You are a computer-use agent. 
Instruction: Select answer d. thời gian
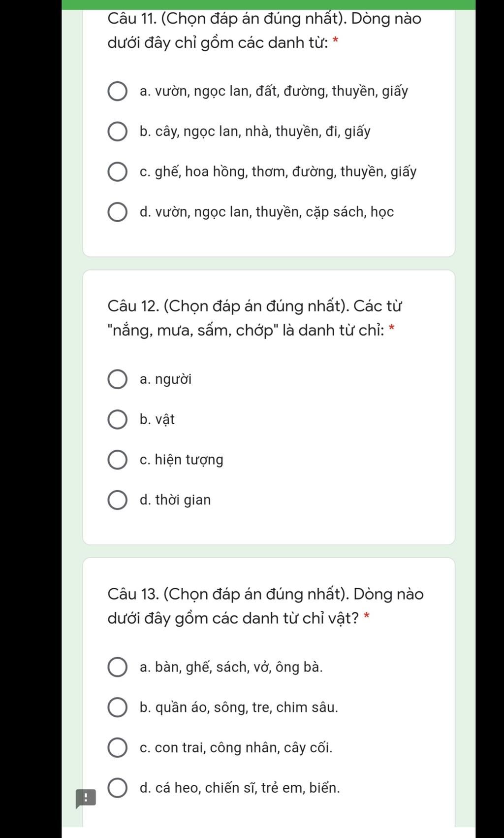tap(117, 501)
